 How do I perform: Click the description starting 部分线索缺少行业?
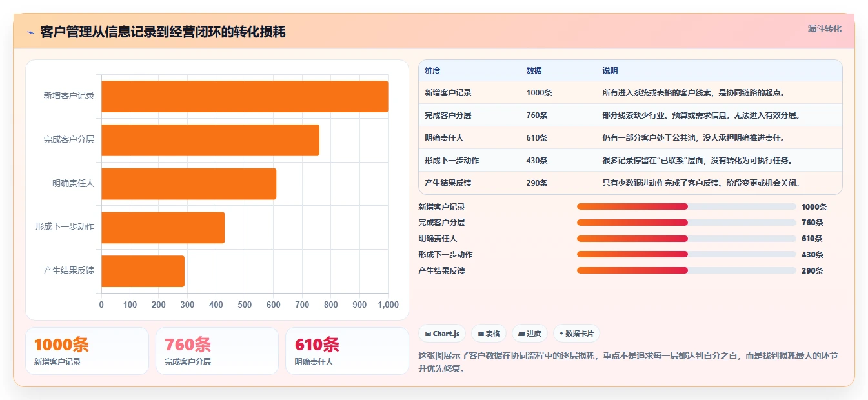click(701, 115)
